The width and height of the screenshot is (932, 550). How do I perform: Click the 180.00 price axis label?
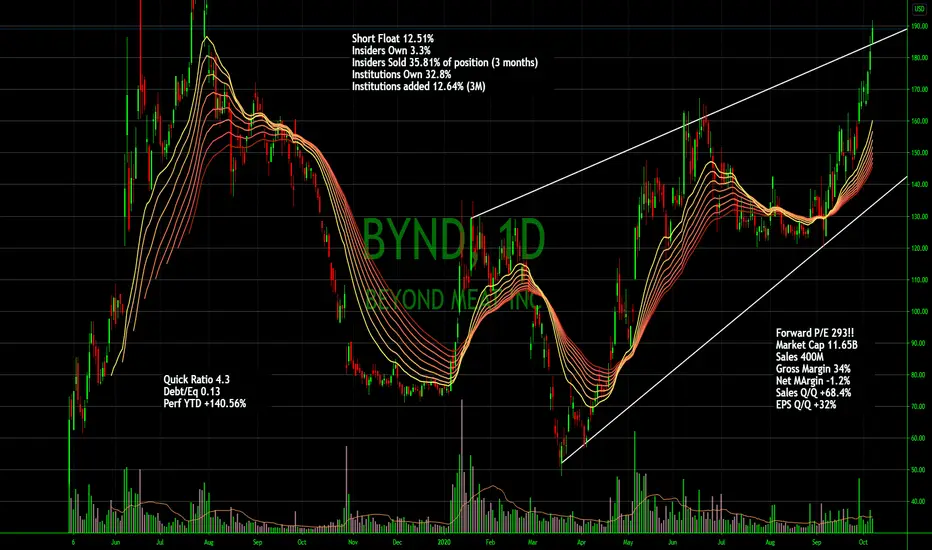919,58
